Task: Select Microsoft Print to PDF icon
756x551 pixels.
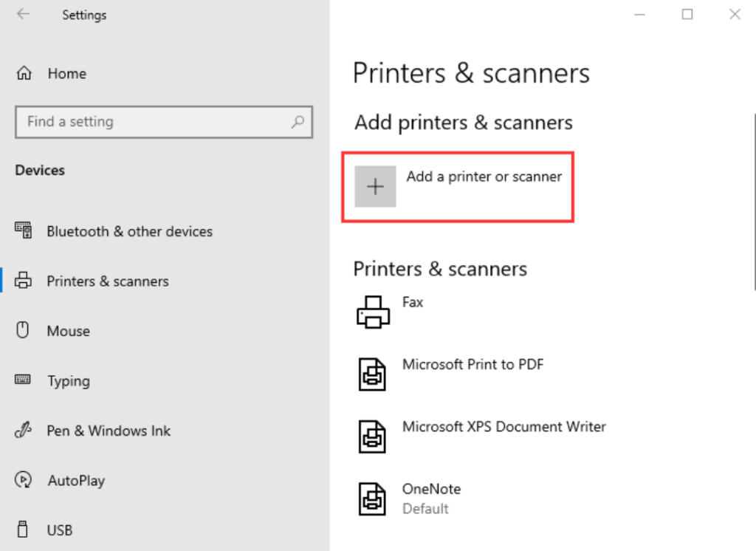Action: pyautogui.click(x=373, y=374)
